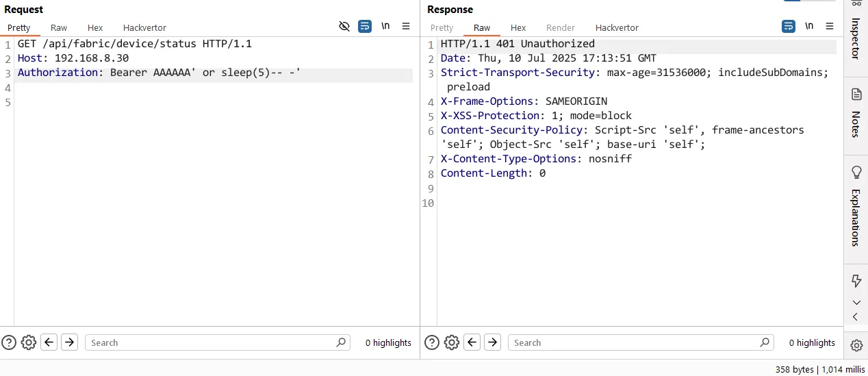Click the Content-Length: 0 header
868x376 pixels.
[x=493, y=173]
